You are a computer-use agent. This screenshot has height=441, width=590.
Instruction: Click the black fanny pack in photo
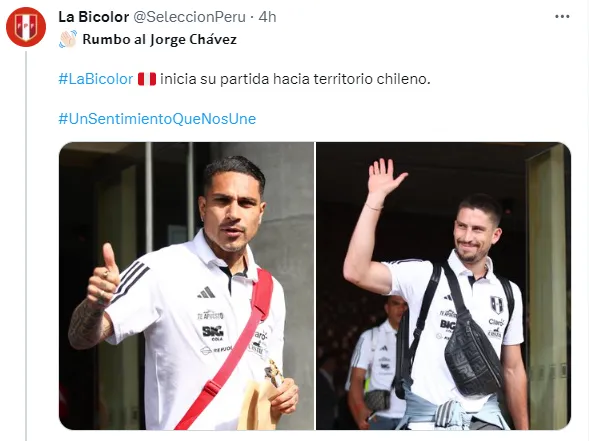pyautogui.click(x=472, y=356)
